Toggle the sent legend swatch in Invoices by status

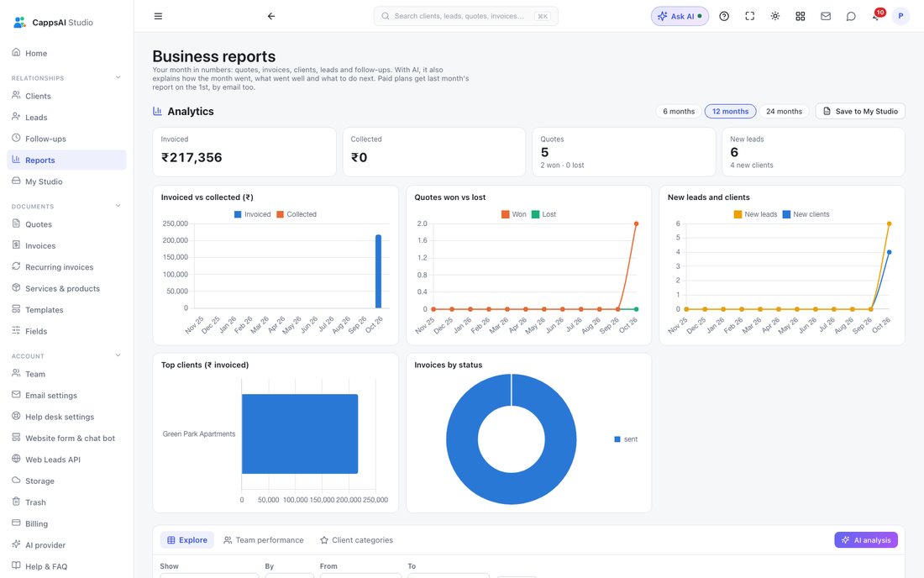pyautogui.click(x=617, y=439)
